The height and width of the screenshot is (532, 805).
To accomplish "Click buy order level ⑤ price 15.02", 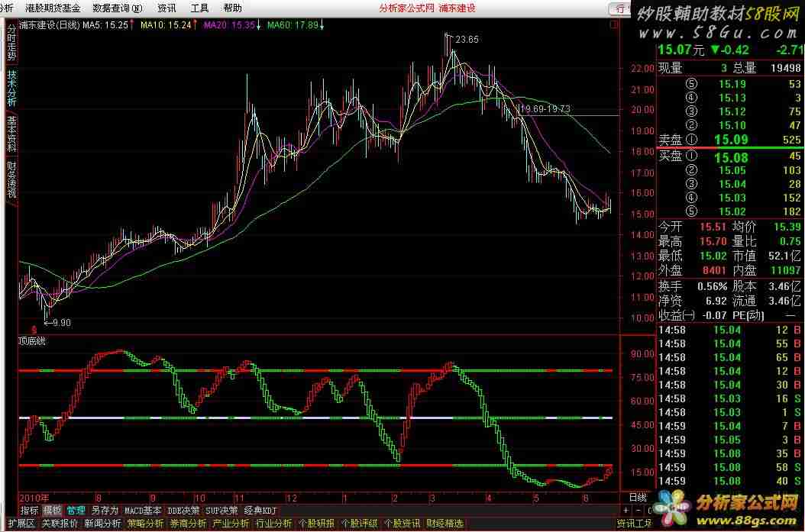I will coord(732,211).
